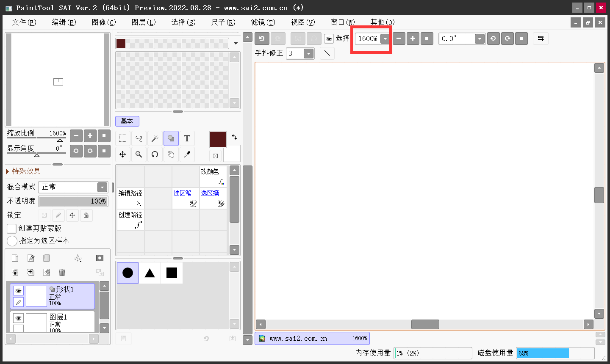Toggle lock pixel painting (pencil lock)
610x364 pixels.
(58, 215)
